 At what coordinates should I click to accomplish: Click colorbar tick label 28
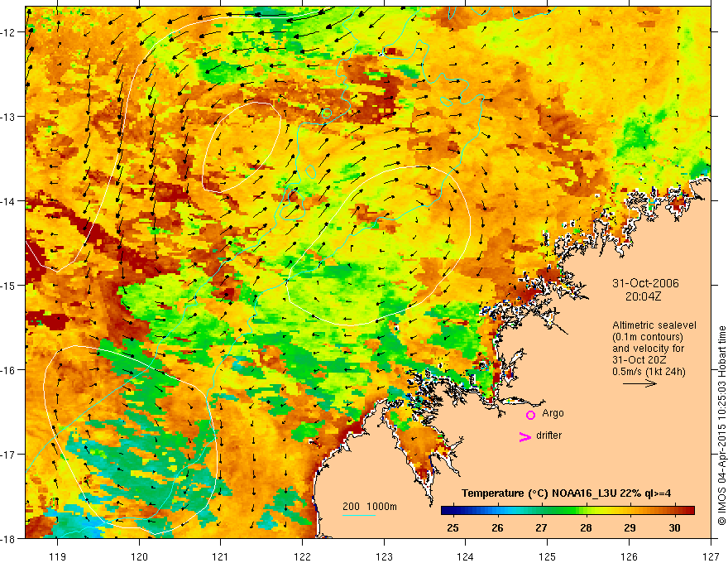pos(586,527)
